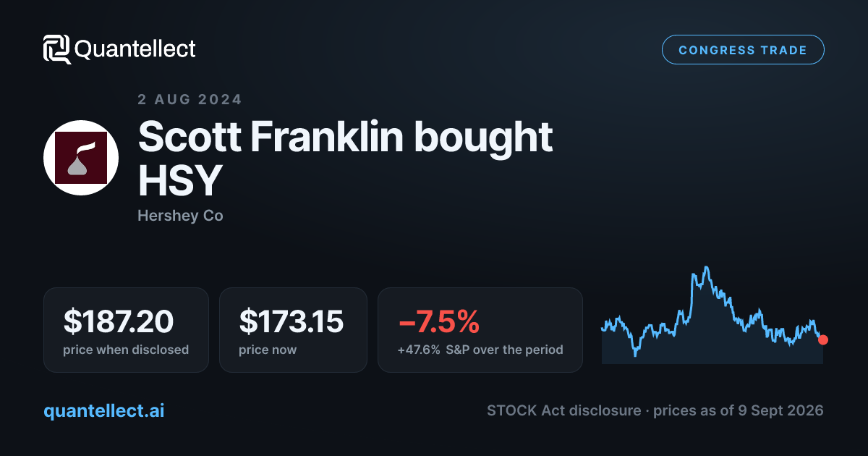
Task: Select the $173.15 price now card
Action: (x=293, y=330)
